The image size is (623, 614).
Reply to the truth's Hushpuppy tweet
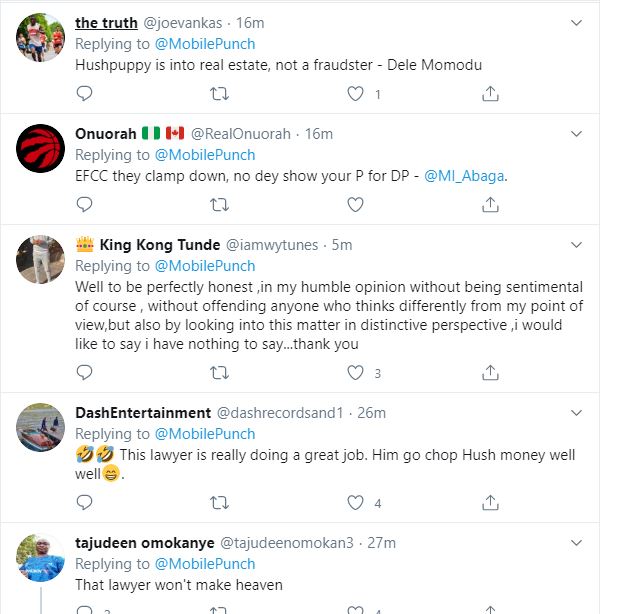click(x=85, y=94)
